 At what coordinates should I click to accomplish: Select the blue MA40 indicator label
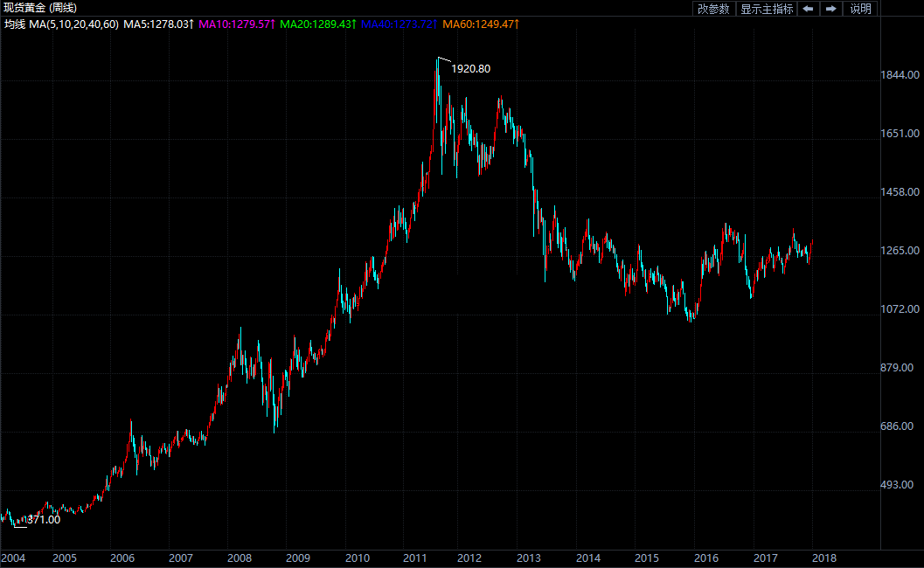[x=399, y=24]
